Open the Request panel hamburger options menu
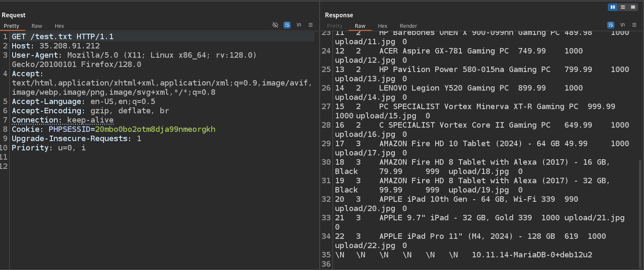Screen dimensions: 644x270 311,25
